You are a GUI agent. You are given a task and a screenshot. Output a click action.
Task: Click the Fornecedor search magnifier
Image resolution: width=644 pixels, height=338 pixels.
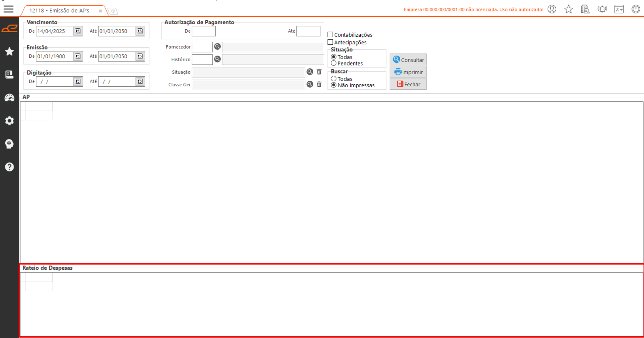(x=217, y=47)
